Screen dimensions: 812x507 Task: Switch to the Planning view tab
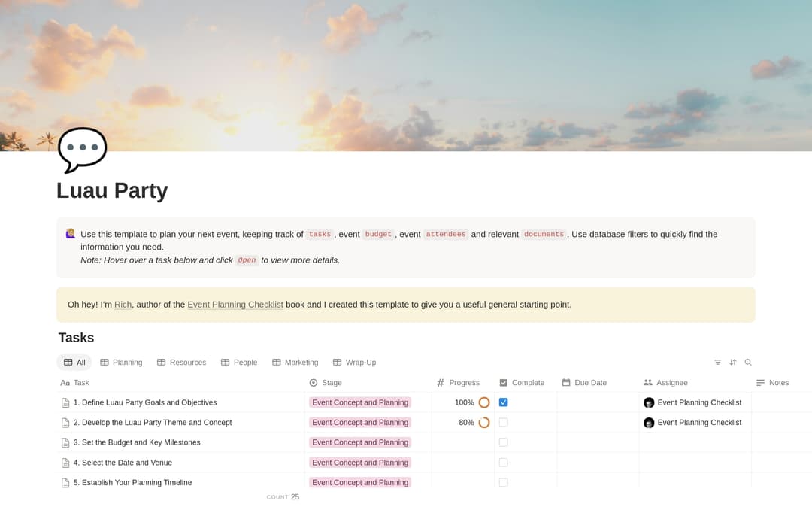point(121,363)
